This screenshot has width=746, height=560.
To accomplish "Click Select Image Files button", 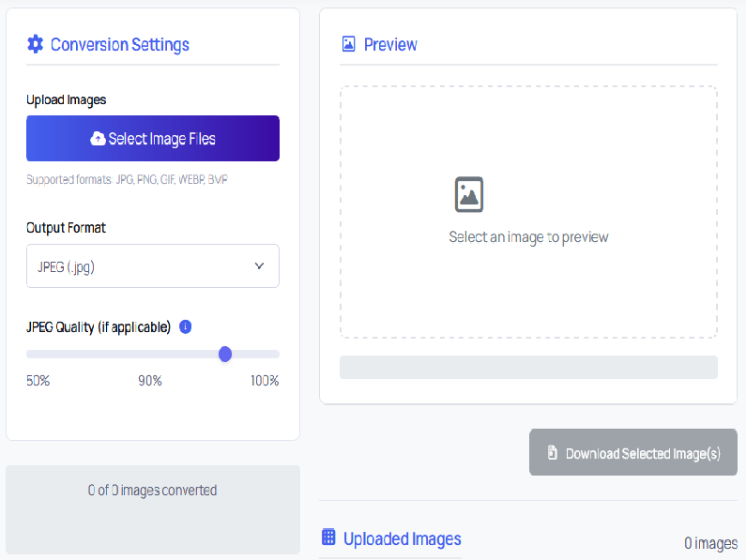I will (153, 139).
